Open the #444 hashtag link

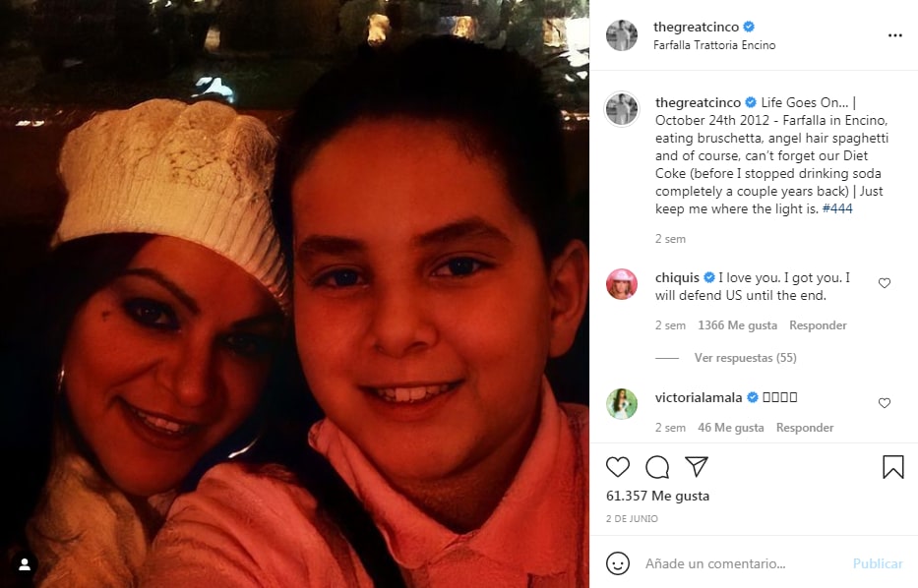coord(837,208)
